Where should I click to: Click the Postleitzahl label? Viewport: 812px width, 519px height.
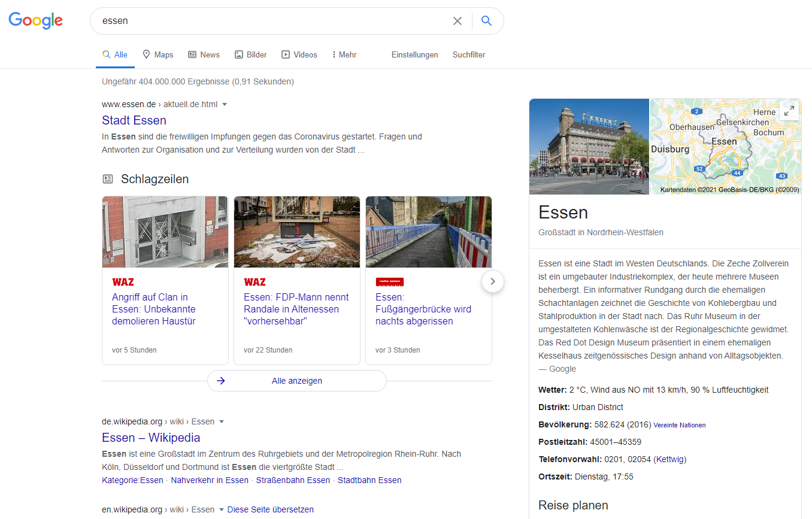click(562, 442)
